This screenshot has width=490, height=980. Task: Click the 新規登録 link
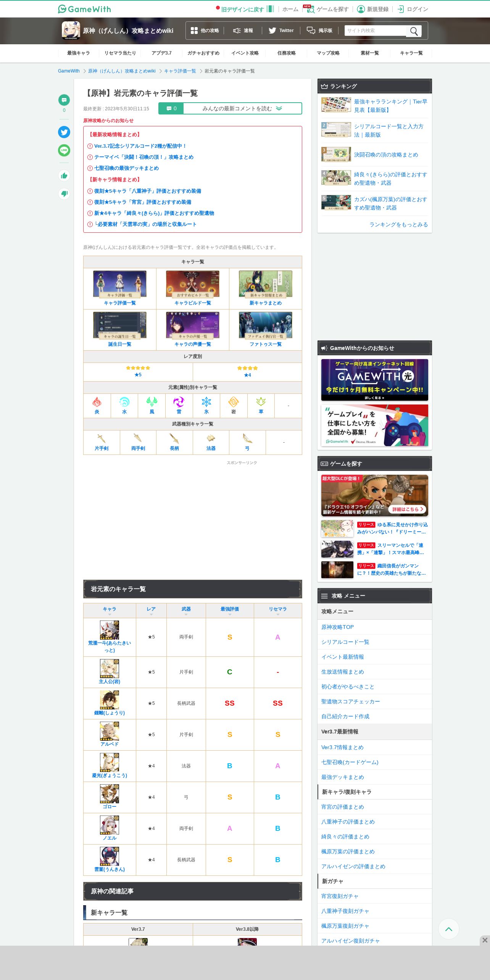373,9
